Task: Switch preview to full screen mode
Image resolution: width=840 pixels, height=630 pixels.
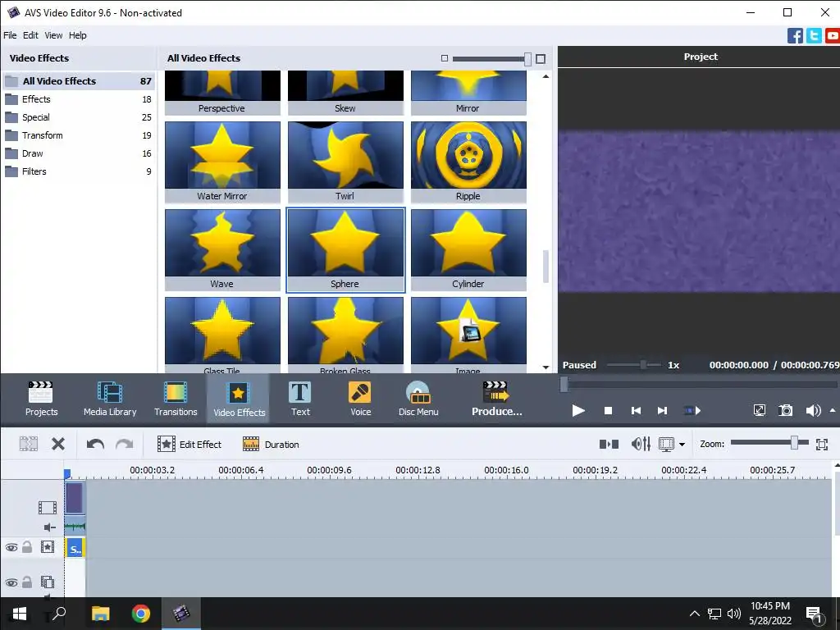Action: [x=759, y=411]
